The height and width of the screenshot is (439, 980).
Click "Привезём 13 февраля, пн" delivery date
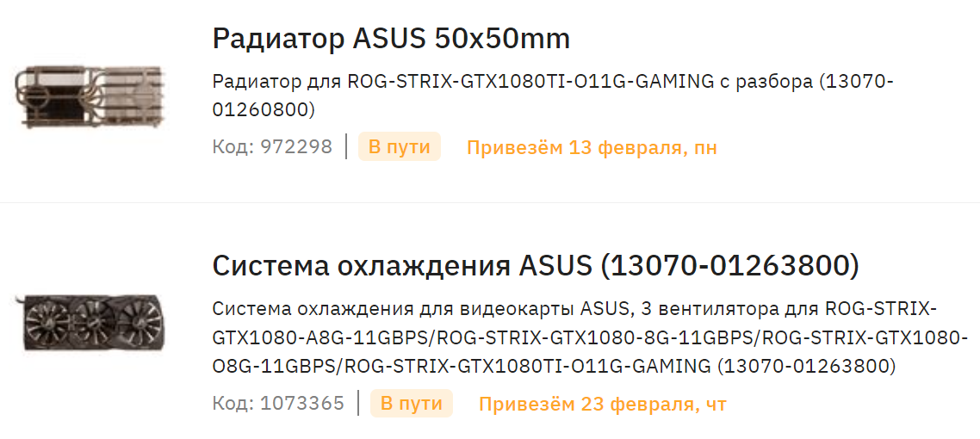592,148
